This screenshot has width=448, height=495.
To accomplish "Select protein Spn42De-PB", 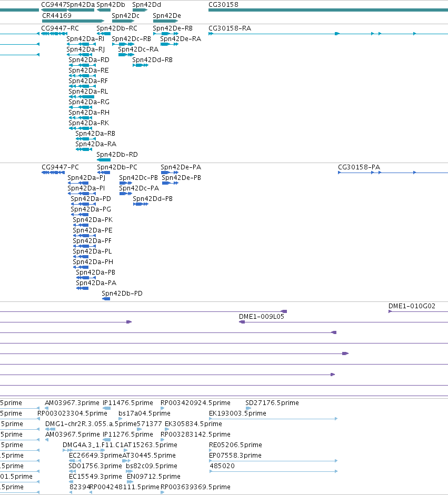I will (x=181, y=177).
